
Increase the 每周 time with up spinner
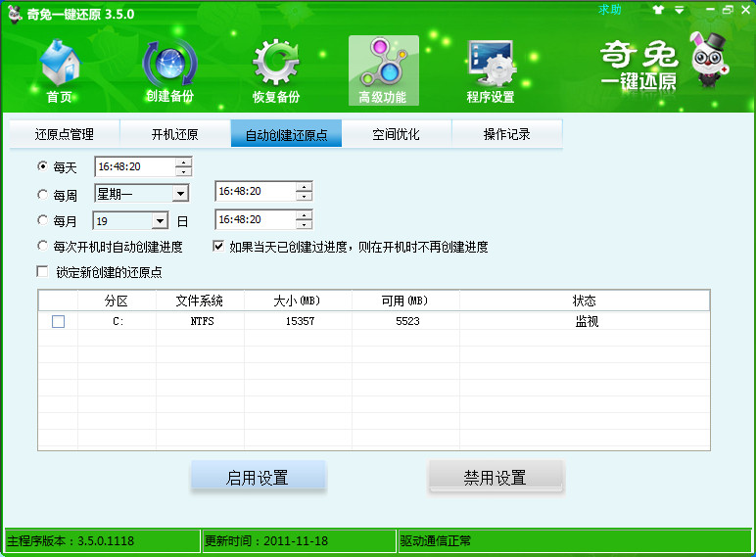[x=305, y=187]
